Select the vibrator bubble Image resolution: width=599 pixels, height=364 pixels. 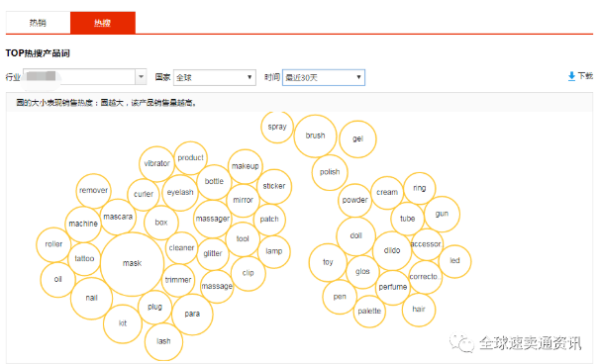156,163
